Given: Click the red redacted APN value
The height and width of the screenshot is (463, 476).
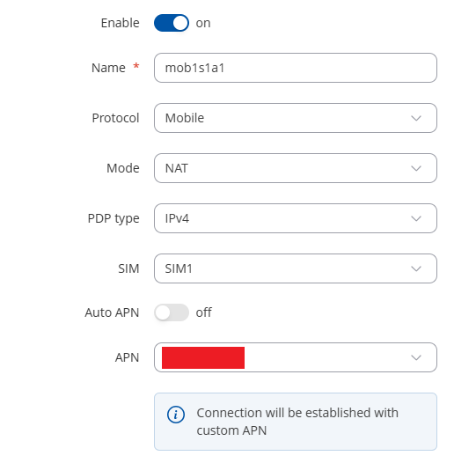Looking at the screenshot, I should tap(203, 357).
